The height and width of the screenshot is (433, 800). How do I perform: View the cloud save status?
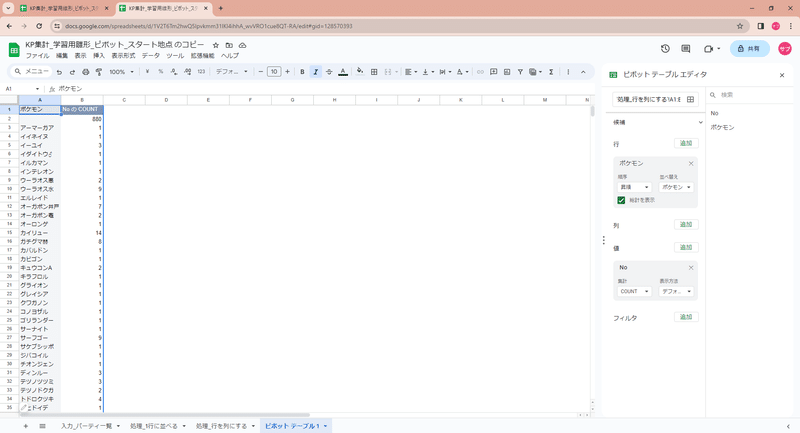[x=242, y=45]
